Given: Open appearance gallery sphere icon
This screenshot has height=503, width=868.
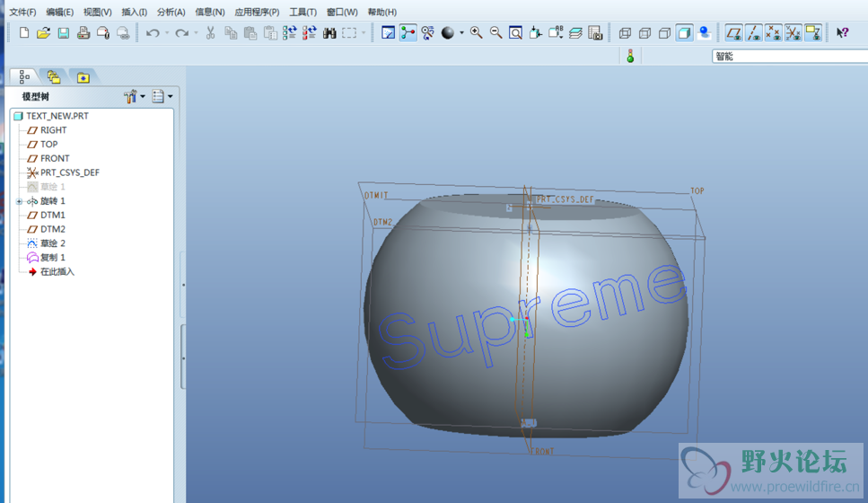Looking at the screenshot, I should click(x=447, y=33).
